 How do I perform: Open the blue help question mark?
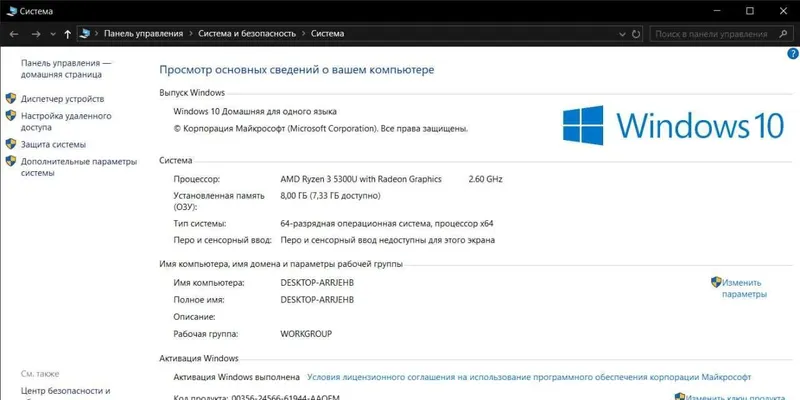tap(793, 54)
